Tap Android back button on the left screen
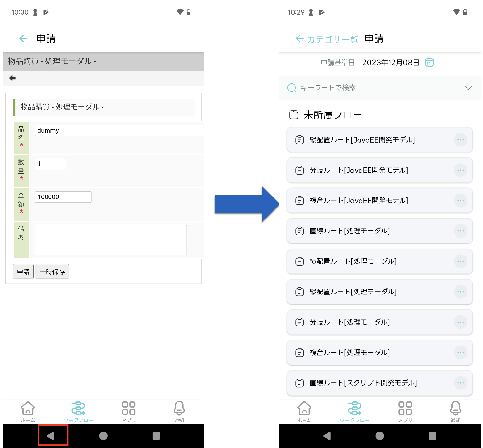Screen dimensions: 483x448 tap(51, 436)
